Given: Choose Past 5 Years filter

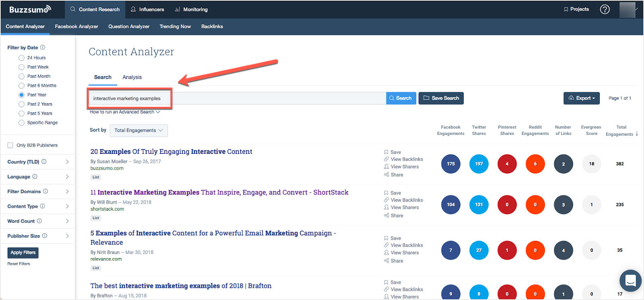Looking at the screenshot, I should coord(22,114).
